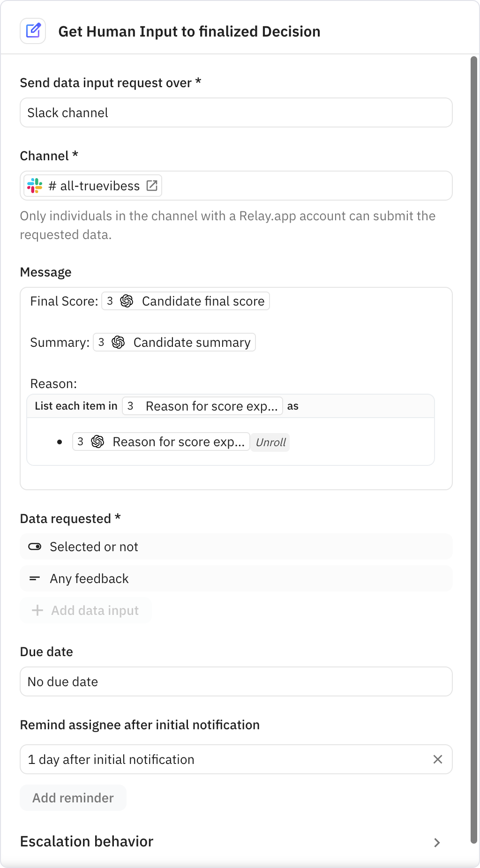This screenshot has height=868, width=480.
Task: Click the 'Reason:' text in message
Action: (53, 383)
